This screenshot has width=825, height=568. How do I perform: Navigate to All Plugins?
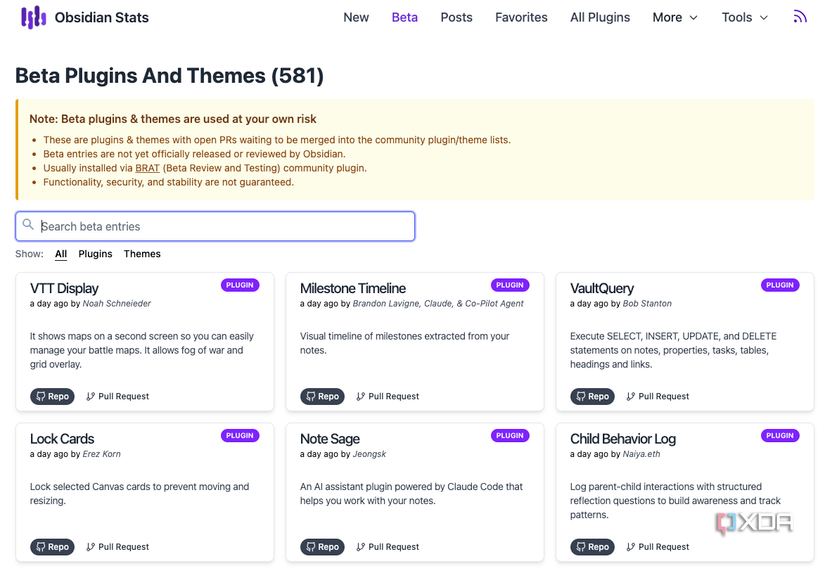click(x=600, y=17)
